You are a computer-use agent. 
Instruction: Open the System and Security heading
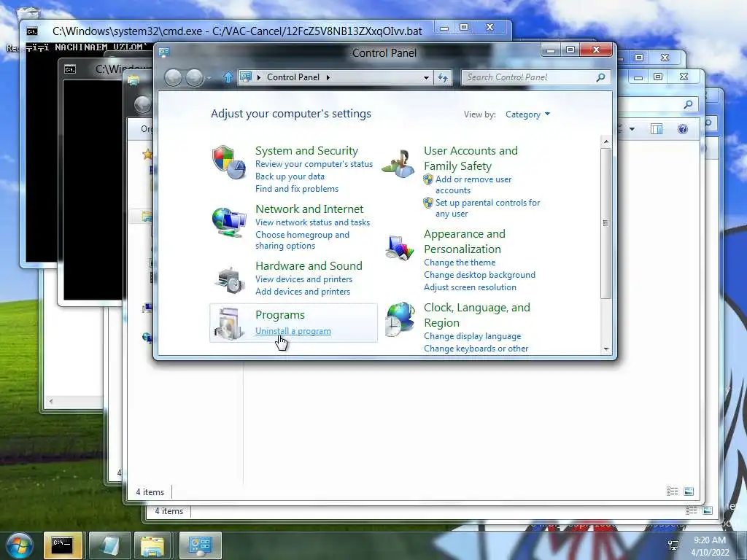point(306,150)
